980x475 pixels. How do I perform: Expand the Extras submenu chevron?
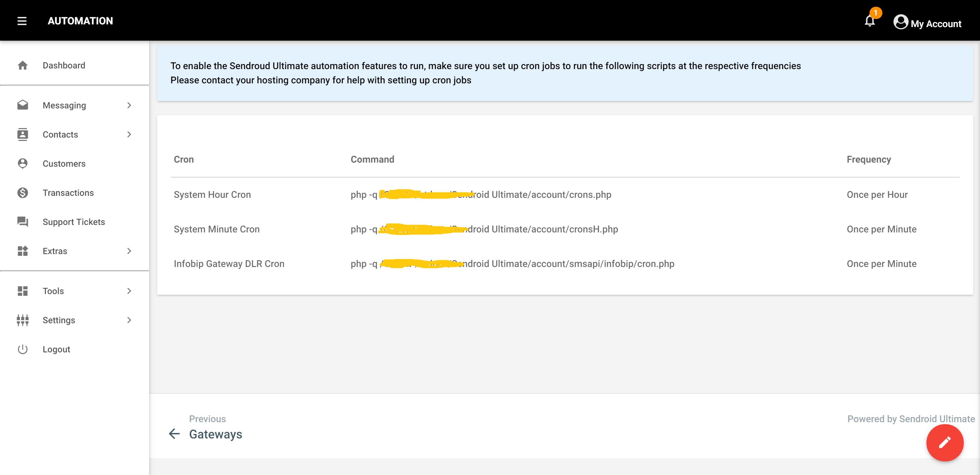click(x=129, y=251)
